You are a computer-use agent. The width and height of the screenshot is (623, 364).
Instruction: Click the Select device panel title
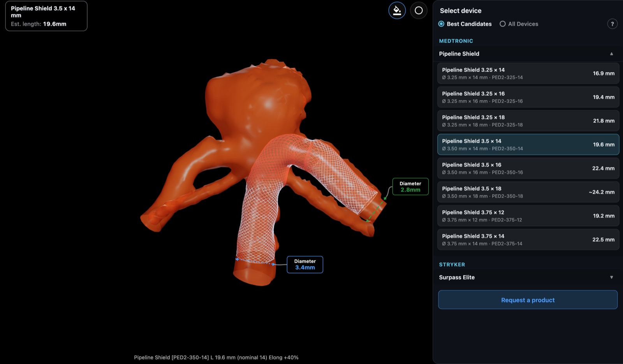pyautogui.click(x=461, y=11)
